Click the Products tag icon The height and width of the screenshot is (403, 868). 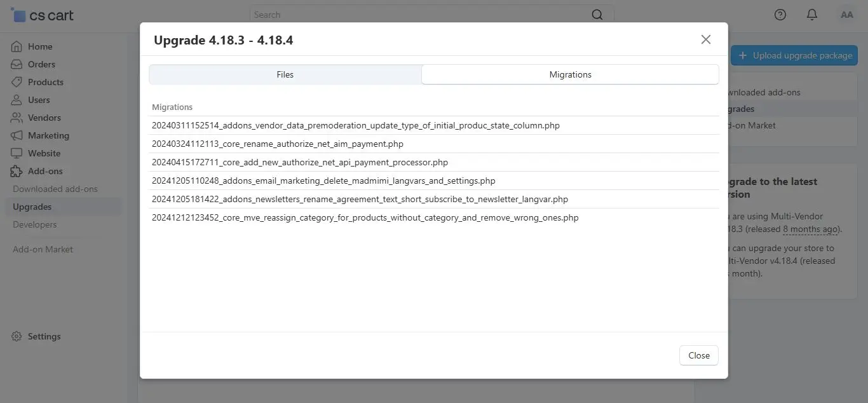pyautogui.click(x=17, y=82)
